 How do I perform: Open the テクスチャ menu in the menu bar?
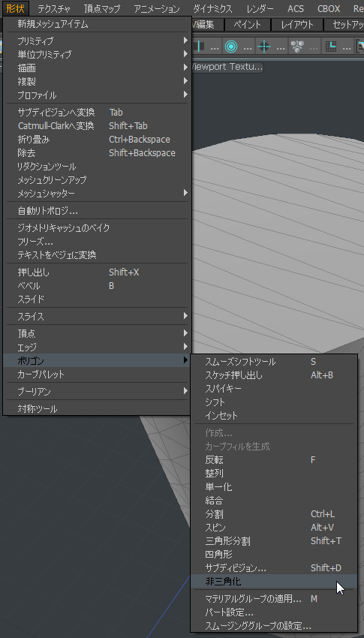point(54,8)
